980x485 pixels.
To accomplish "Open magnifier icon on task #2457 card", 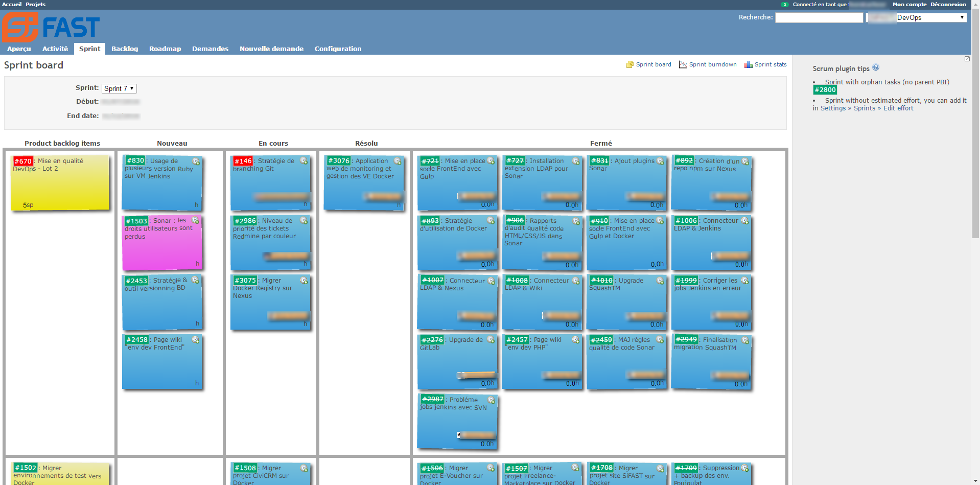I will click(576, 340).
